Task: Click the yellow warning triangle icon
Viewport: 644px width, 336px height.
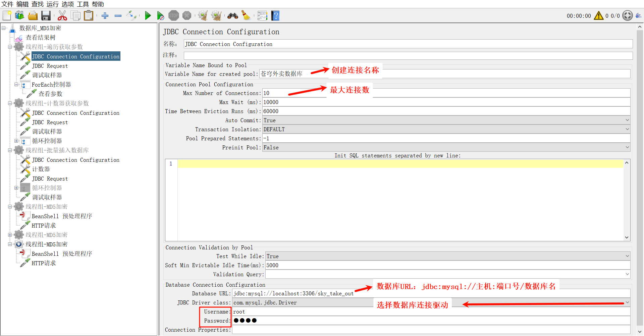Action: point(599,15)
